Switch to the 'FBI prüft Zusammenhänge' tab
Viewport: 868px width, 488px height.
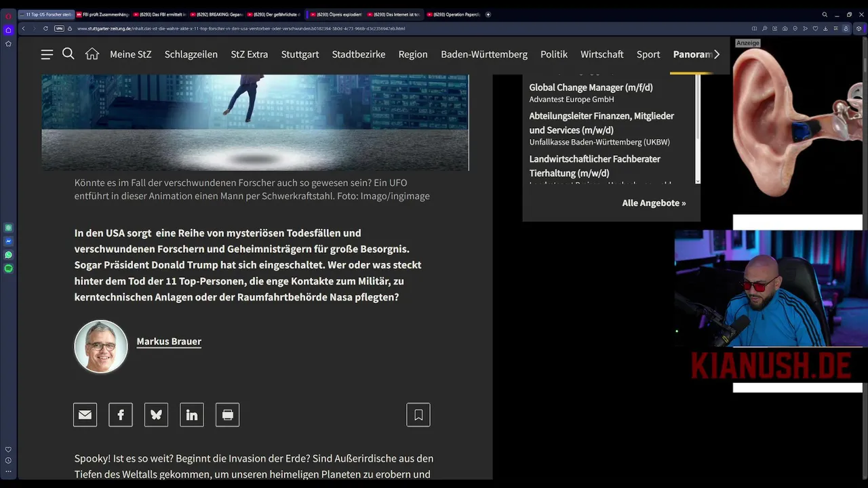[x=102, y=14]
